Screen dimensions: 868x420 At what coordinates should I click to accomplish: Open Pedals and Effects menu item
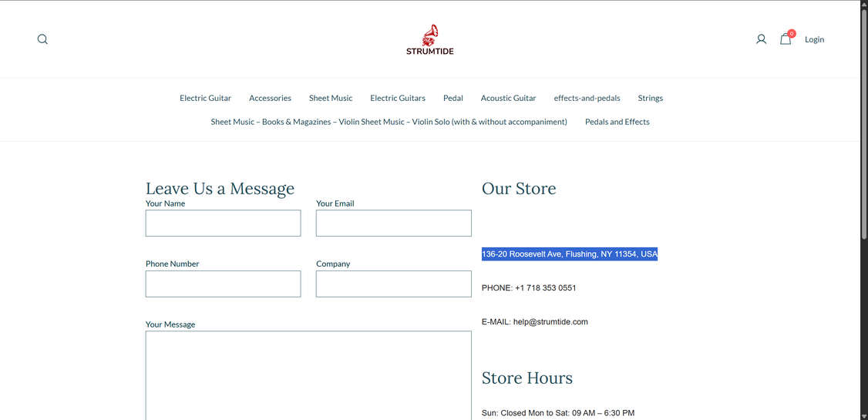click(x=617, y=122)
